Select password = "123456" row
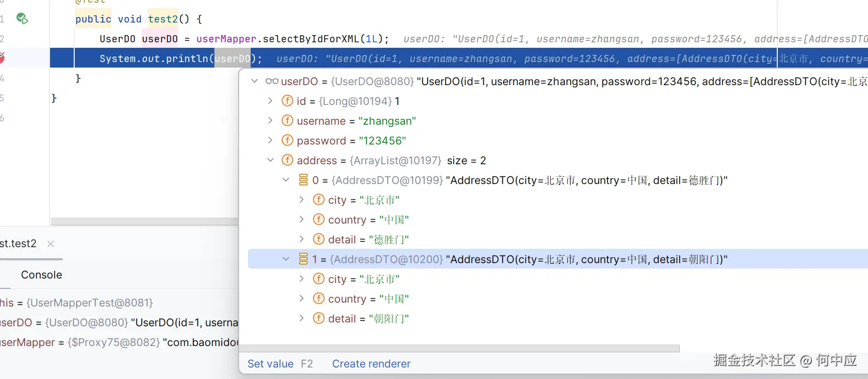 coord(558,141)
